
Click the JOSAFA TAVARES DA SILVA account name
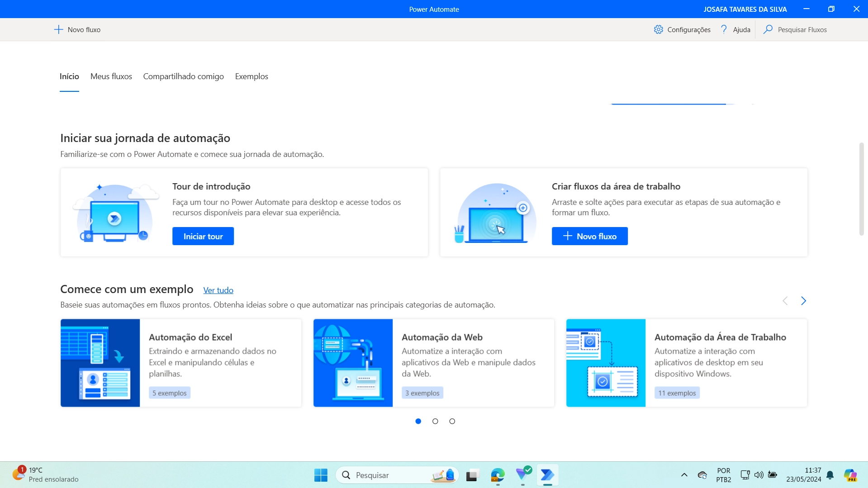pyautogui.click(x=745, y=9)
